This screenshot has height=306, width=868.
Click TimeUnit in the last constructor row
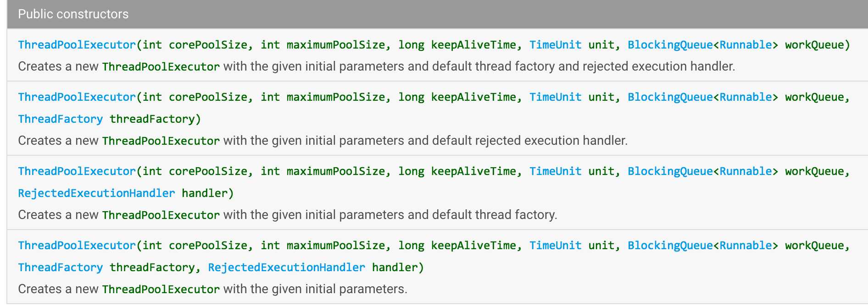(555, 246)
